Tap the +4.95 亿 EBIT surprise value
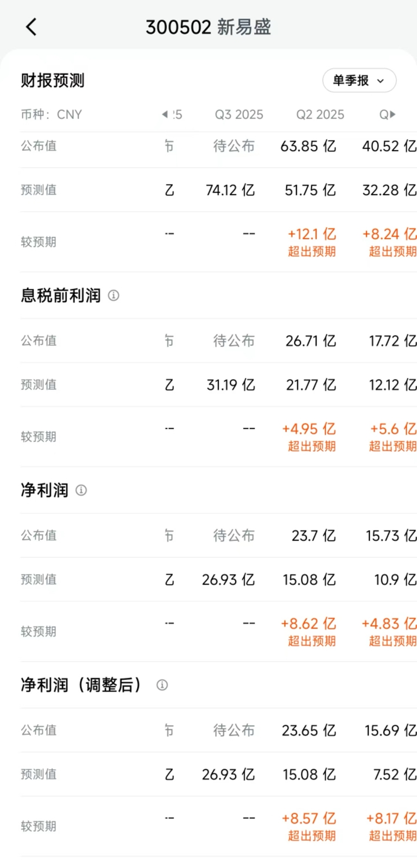 (x=309, y=429)
